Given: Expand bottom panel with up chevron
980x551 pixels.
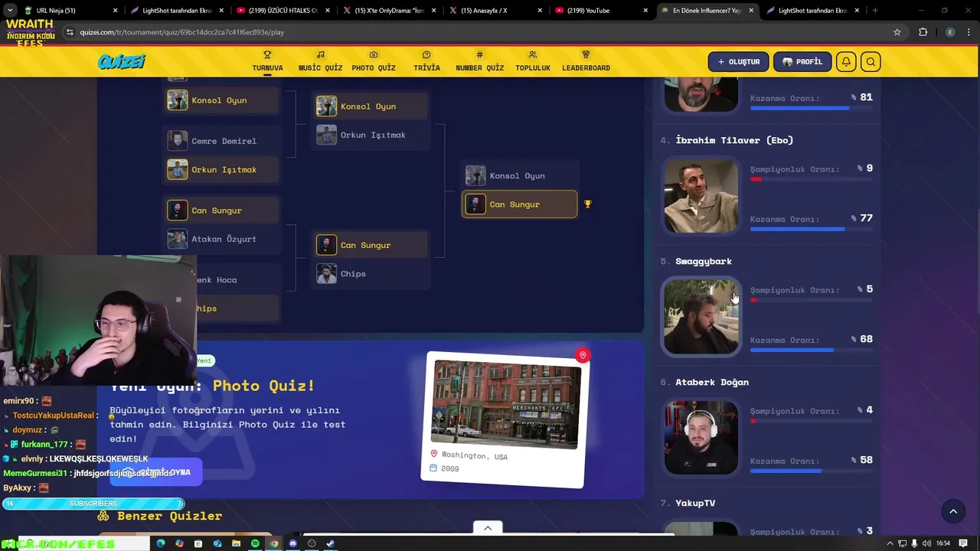Looking at the screenshot, I should [488, 527].
